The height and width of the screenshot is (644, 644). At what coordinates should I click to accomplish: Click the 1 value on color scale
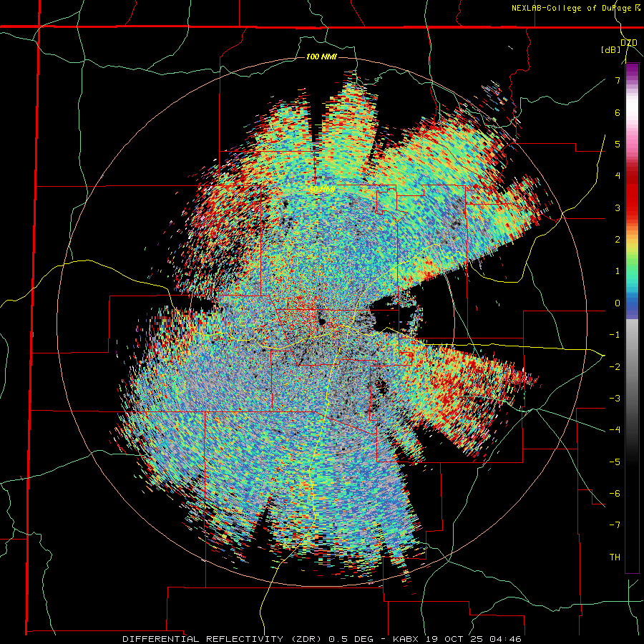tap(618, 271)
